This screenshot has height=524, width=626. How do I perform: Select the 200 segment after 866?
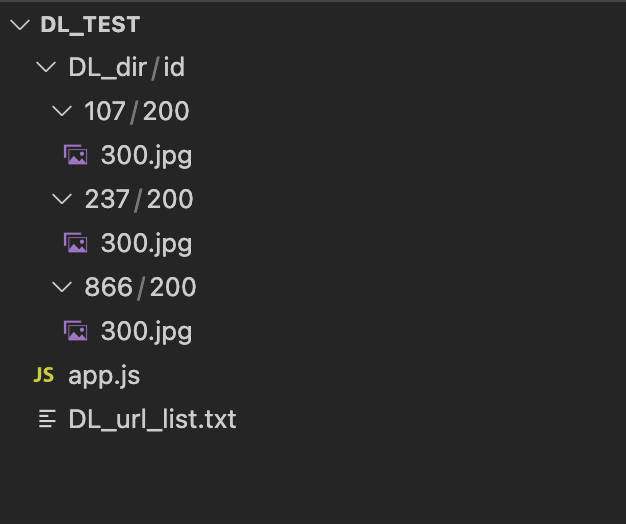[172, 287]
